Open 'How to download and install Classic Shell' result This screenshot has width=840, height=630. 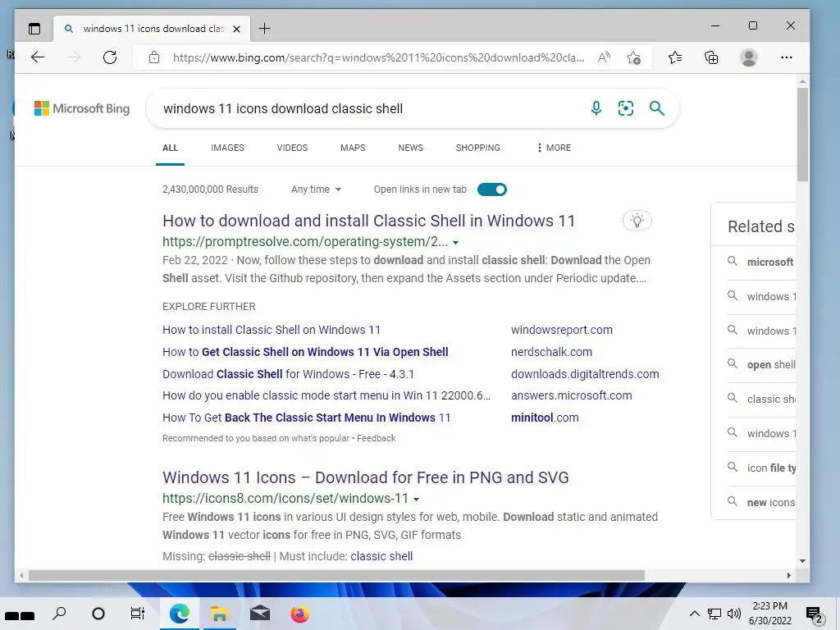point(368,221)
